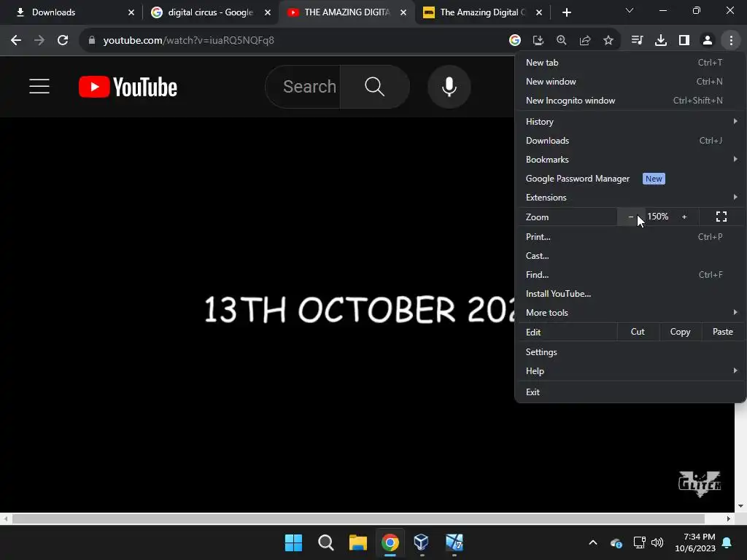Bookmark this tab with star icon
Viewport: 747px width, 560px height.
[x=608, y=41]
